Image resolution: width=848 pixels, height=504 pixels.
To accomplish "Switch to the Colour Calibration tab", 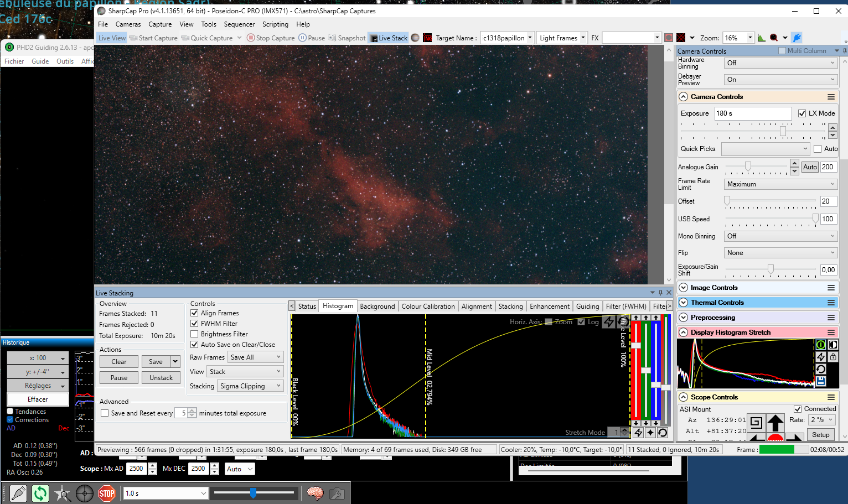I will 428,306.
